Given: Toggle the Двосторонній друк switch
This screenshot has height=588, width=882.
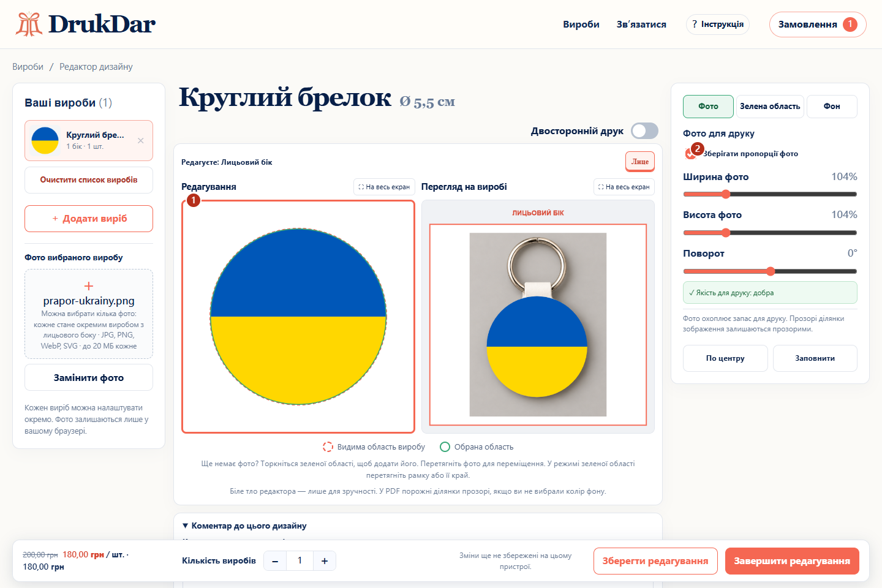Looking at the screenshot, I should [644, 130].
